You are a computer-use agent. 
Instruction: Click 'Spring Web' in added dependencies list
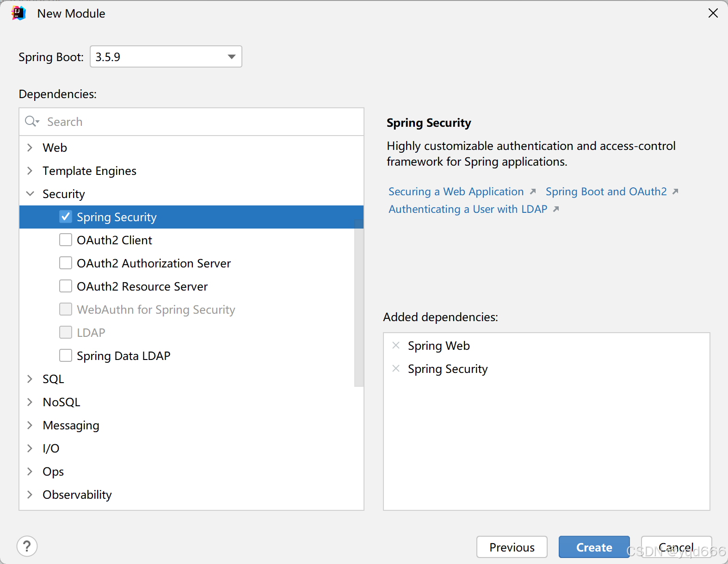pos(438,346)
